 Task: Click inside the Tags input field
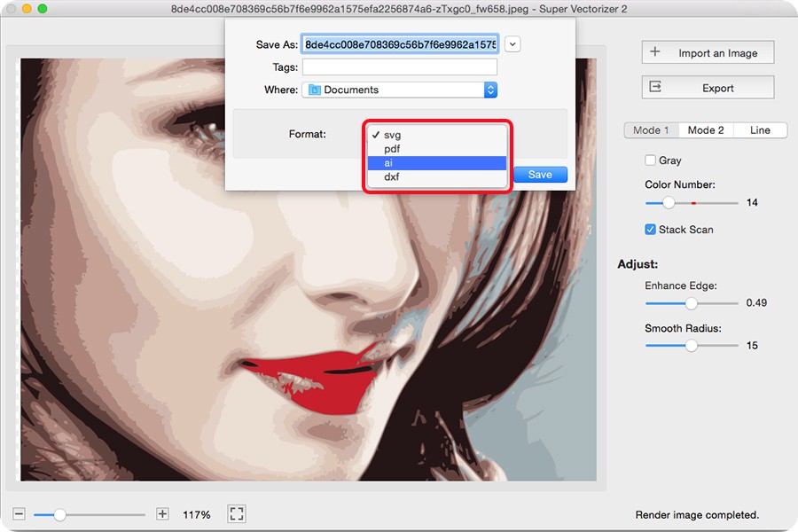[x=399, y=66]
